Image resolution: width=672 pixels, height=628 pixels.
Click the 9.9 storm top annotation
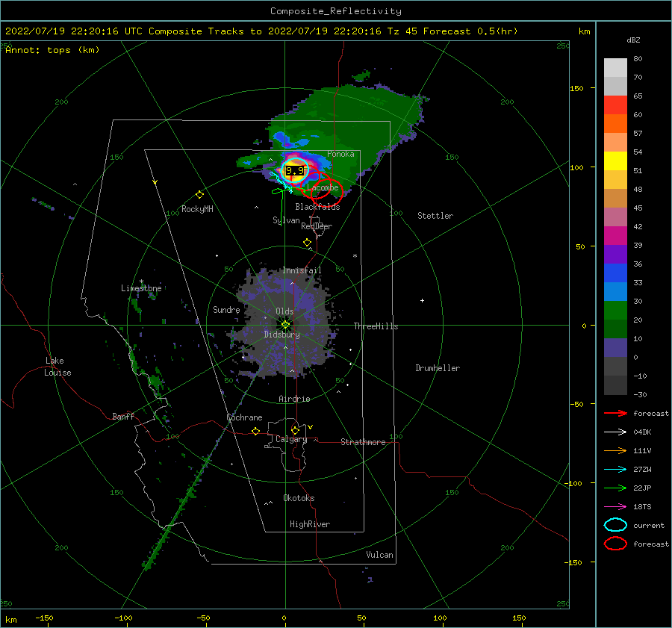point(295,170)
